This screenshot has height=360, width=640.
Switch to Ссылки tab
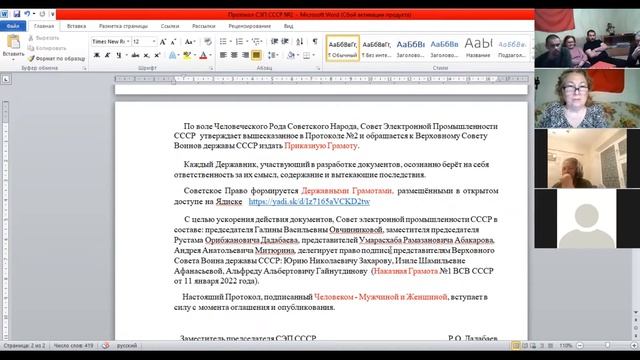click(x=170, y=26)
